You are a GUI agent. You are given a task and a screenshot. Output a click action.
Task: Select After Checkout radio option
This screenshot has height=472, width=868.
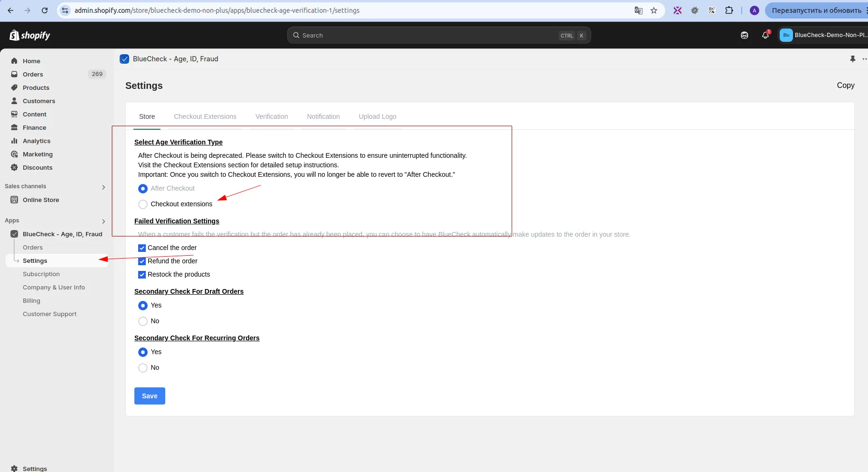click(143, 189)
